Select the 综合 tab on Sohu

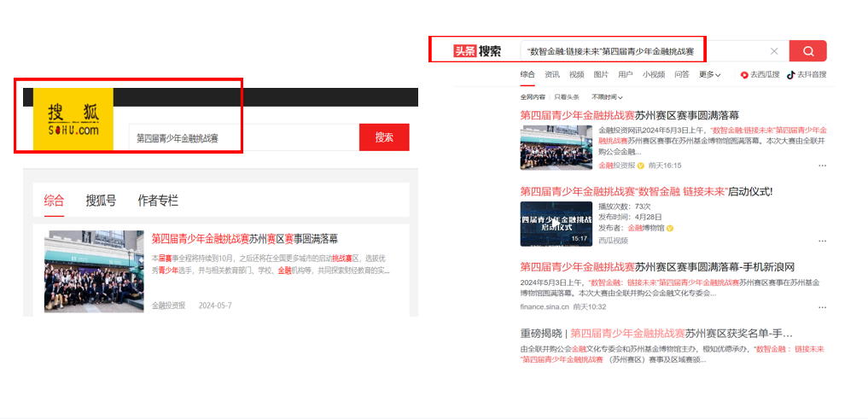coord(55,201)
